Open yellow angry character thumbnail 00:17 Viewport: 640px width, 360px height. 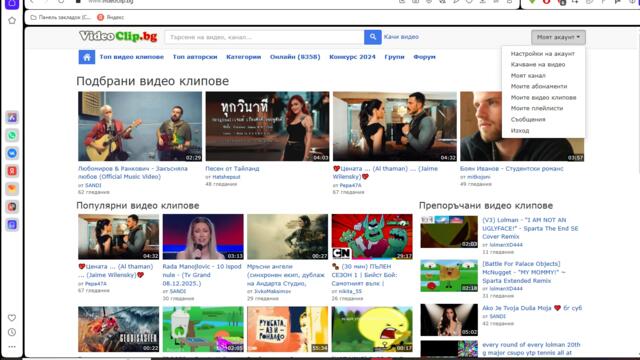point(372,329)
